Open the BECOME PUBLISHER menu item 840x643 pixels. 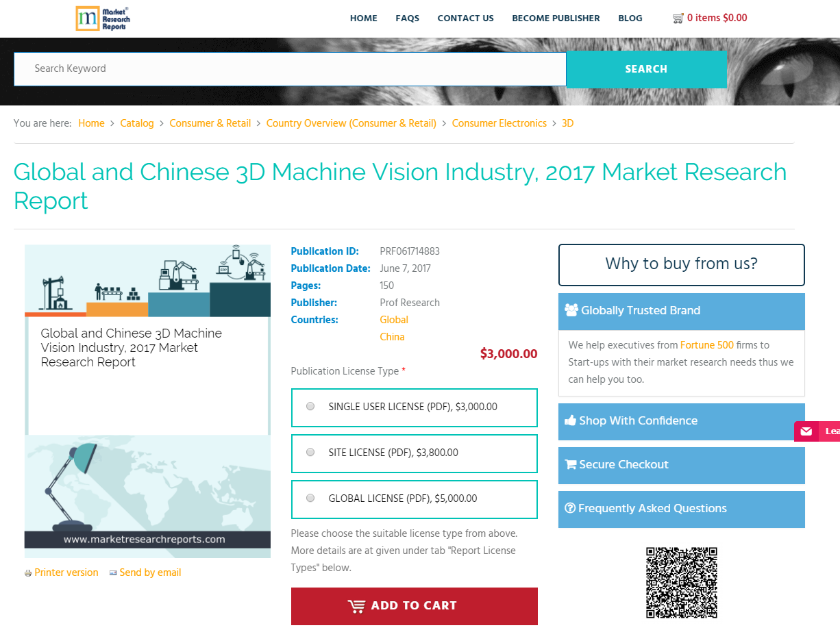pyautogui.click(x=556, y=18)
